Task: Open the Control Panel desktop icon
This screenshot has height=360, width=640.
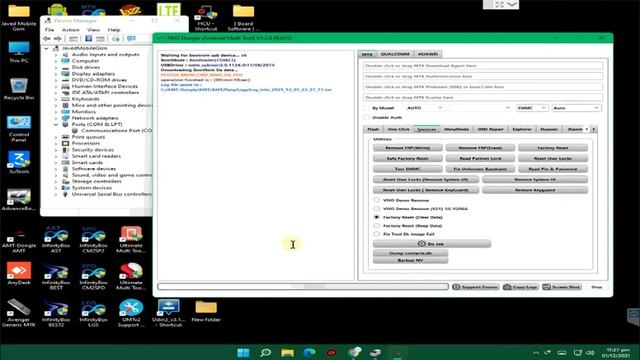Action: [19, 129]
